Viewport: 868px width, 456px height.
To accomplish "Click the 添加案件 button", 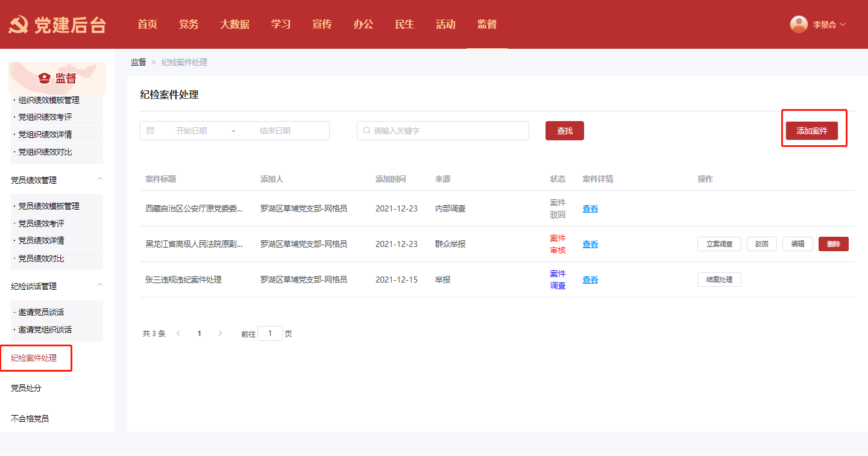I will coord(811,131).
